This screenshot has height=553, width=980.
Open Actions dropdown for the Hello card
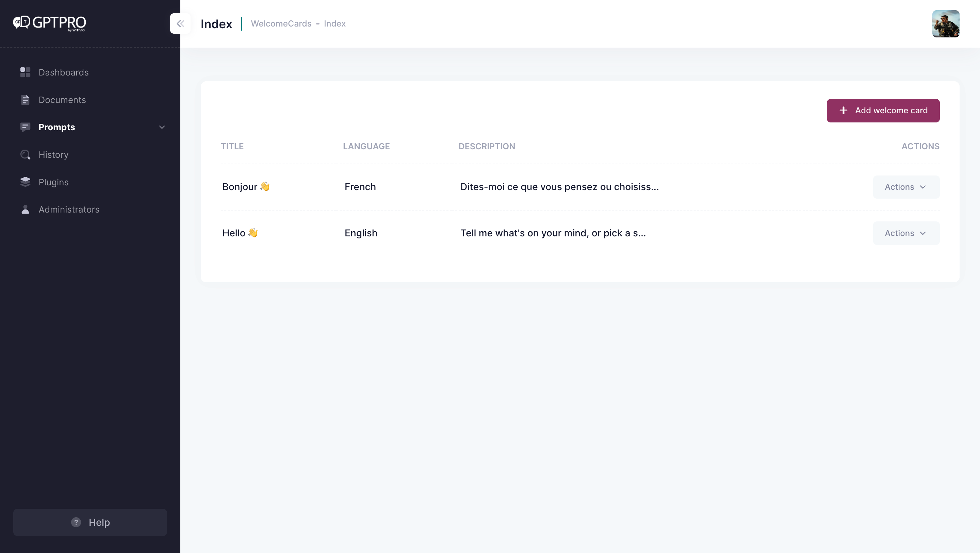(906, 233)
